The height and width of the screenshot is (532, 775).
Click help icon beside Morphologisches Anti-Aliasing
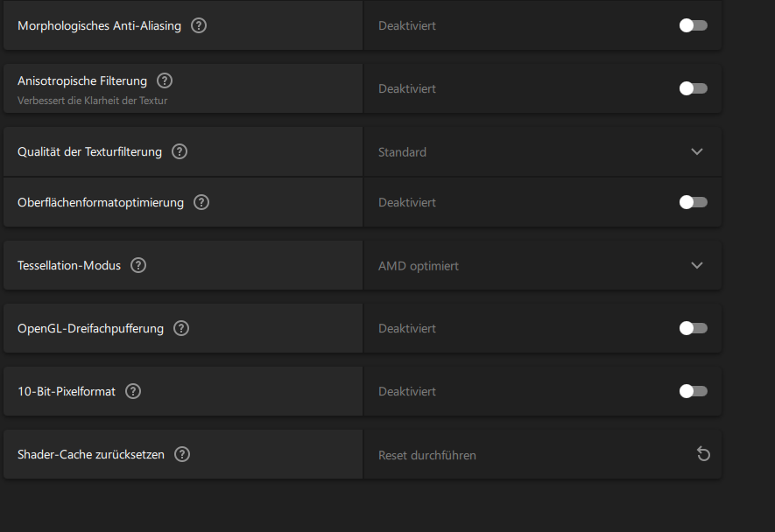tap(199, 25)
